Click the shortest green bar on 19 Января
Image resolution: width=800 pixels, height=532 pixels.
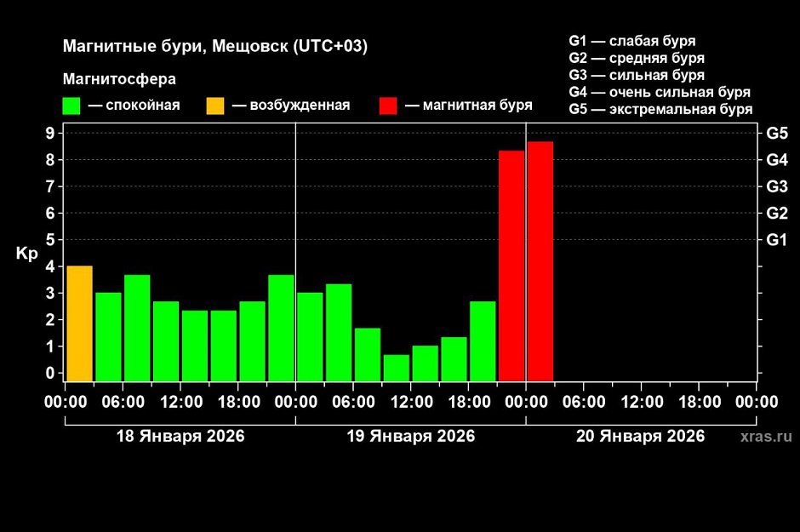396,368
